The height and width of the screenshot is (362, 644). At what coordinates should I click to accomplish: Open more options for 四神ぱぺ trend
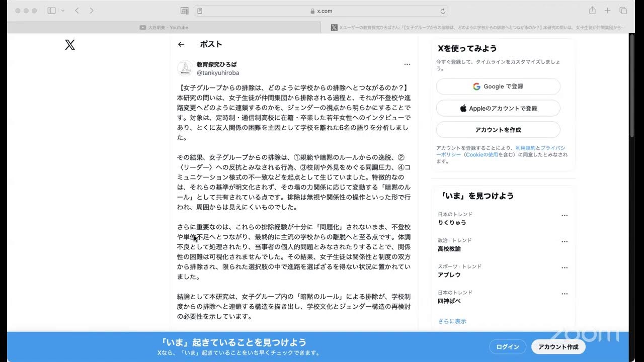565,294
